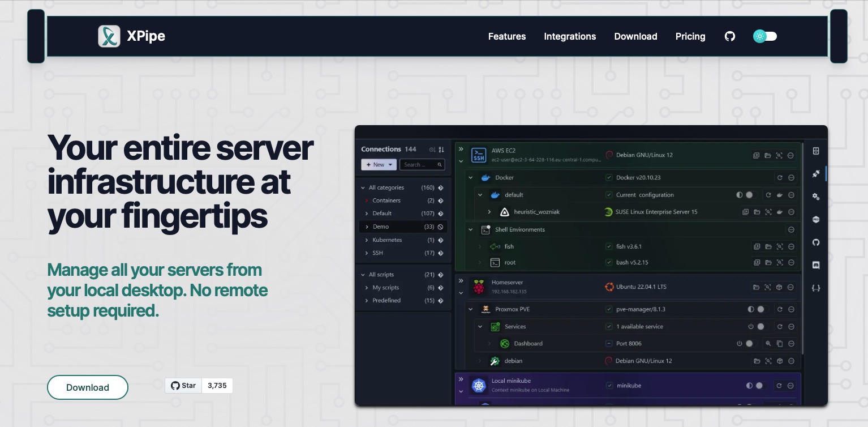868x427 pixels.
Task: Expand the Default category chevron
Action: point(367,213)
